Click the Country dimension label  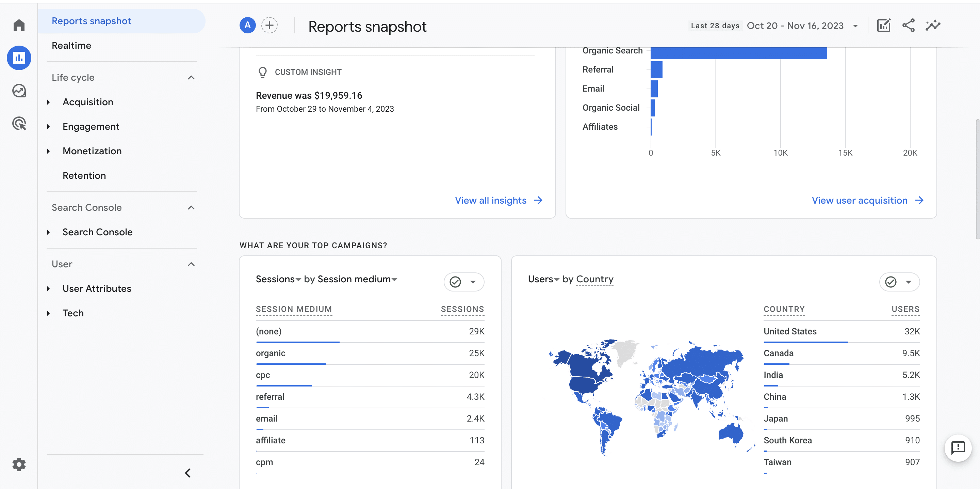tap(594, 279)
